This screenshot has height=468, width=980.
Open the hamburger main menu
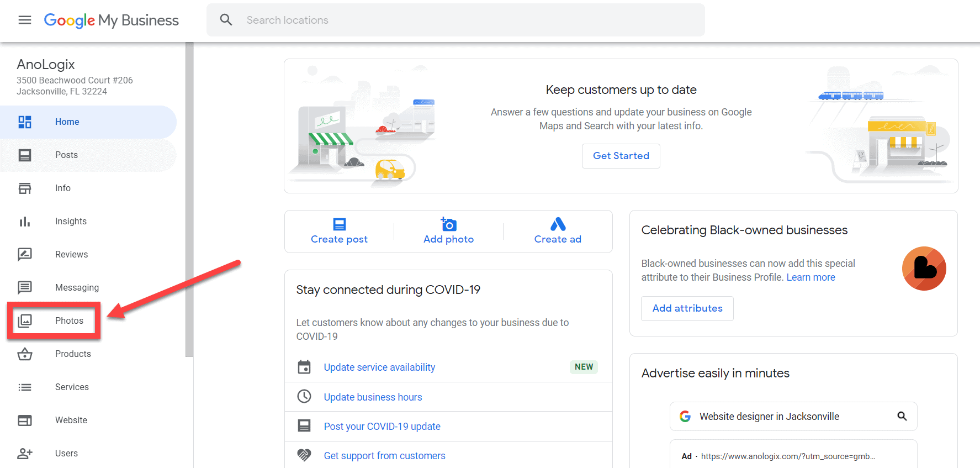point(25,20)
